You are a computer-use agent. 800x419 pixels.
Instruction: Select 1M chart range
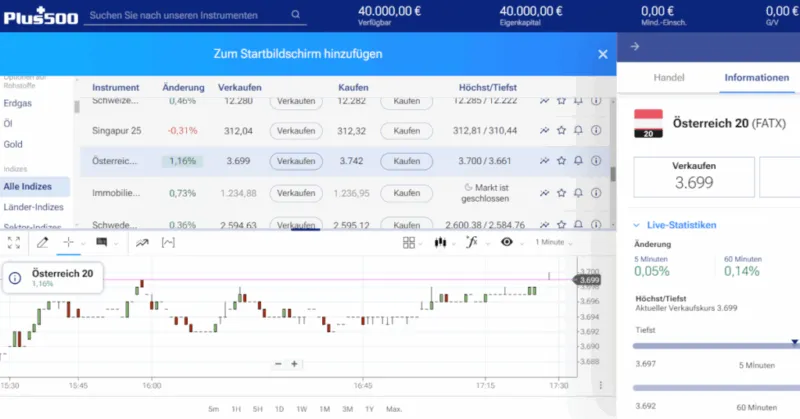pyautogui.click(x=324, y=409)
